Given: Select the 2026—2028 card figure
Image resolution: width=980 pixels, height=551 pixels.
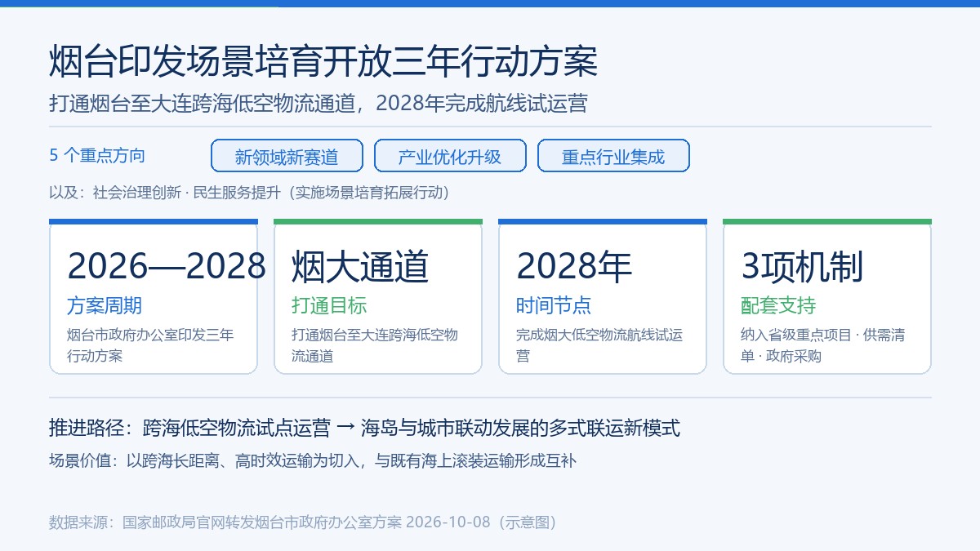Looking at the screenshot, I should point(167,266).
